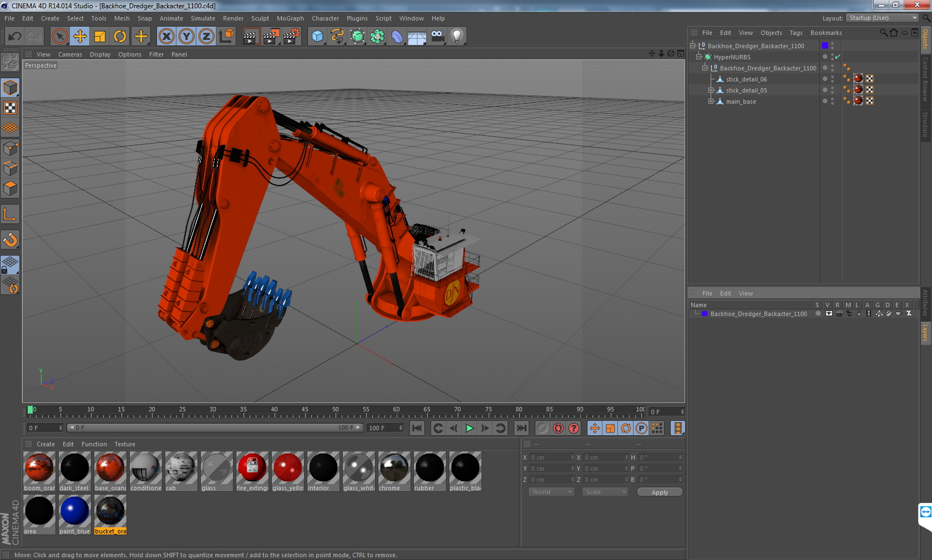932x560 pixels.
Task: Open the spline pen tools
Action: pyautogui.click(x=337, y=37)
